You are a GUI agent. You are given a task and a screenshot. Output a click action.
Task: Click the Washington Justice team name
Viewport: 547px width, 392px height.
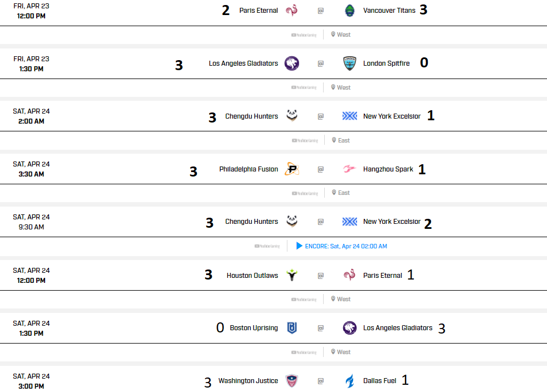click(x=248, y=381)
